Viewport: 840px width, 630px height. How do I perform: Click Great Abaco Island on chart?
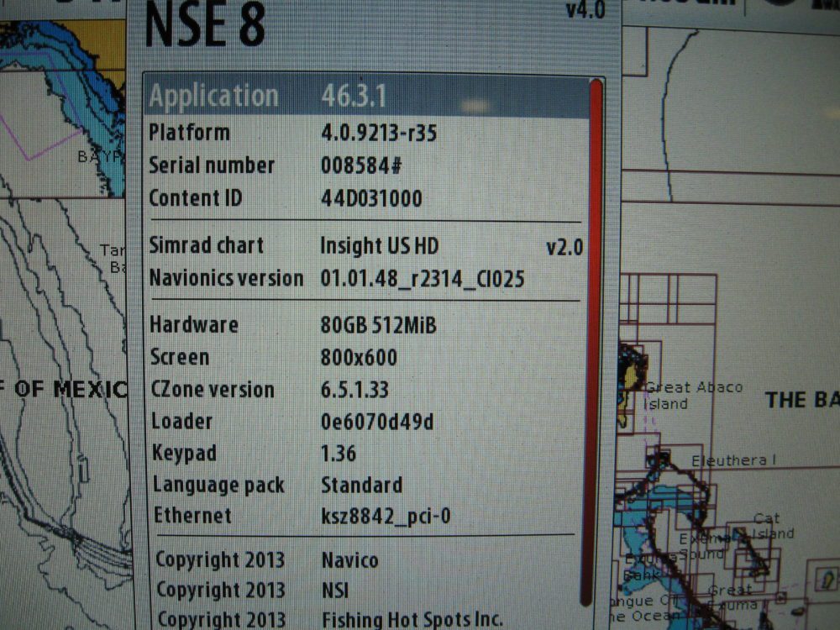pos(693,396)
